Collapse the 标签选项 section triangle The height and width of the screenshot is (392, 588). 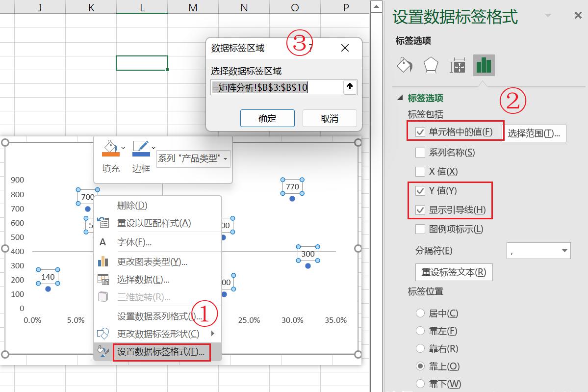tap(400, 98)
